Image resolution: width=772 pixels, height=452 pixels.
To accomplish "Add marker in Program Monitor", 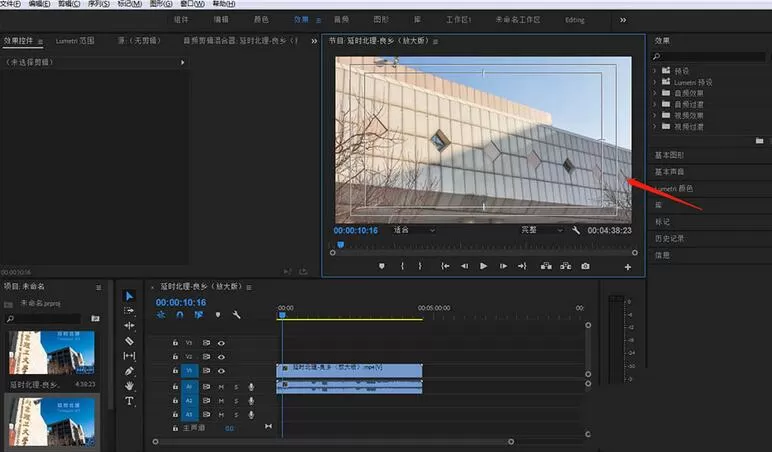I will (382, 266).
